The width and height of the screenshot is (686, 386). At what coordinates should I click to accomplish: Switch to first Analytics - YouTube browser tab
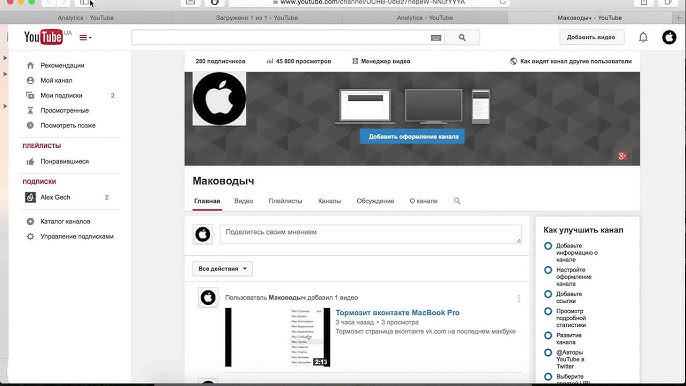[x=86, y=18]
